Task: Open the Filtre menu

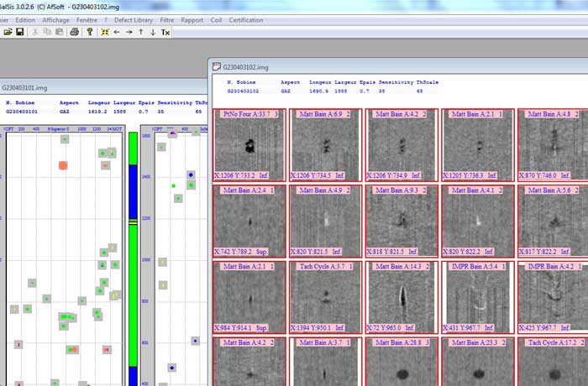Action: [x=167, y=20]
